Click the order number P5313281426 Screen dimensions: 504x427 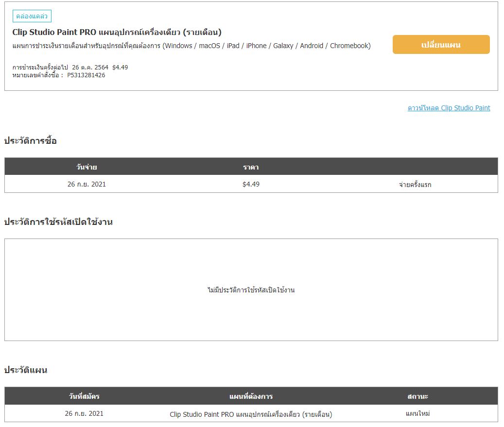[x=86, y=75]
